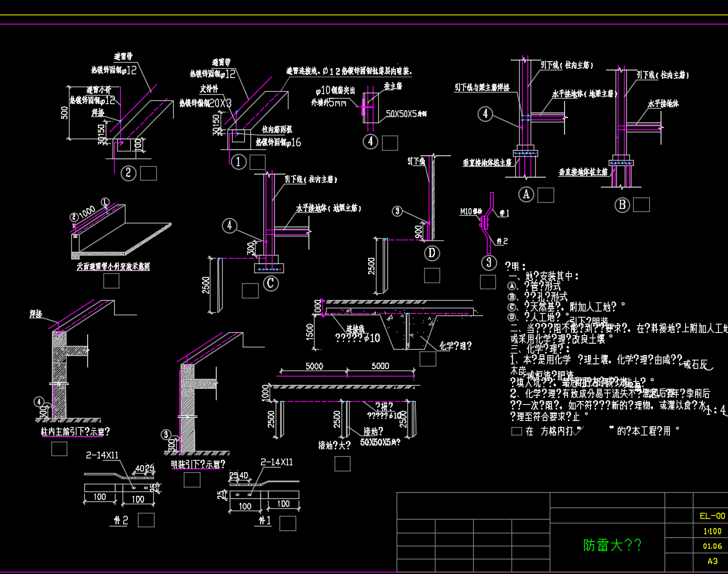728x574 pixels.
Task: Click circled detail marker A
Action: (526, 194)
